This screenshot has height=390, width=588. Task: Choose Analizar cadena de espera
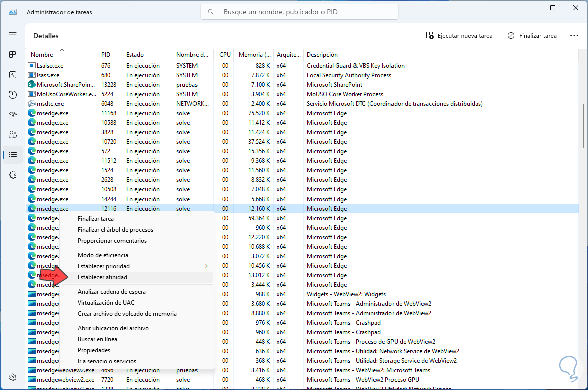click(136, 291)
